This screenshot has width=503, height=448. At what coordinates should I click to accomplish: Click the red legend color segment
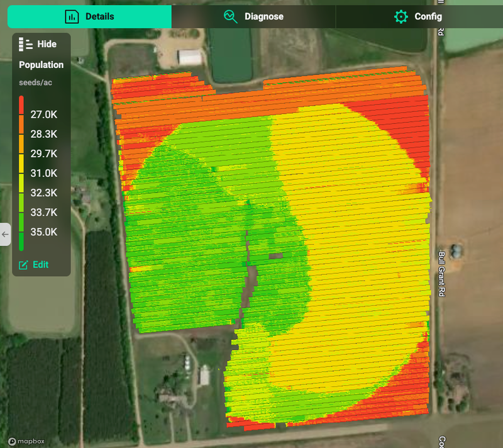21,105
